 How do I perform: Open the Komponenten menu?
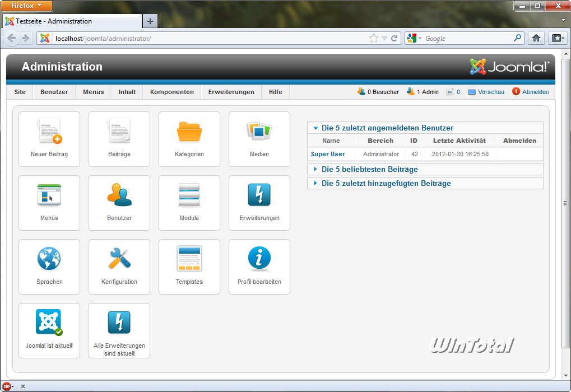172,92
